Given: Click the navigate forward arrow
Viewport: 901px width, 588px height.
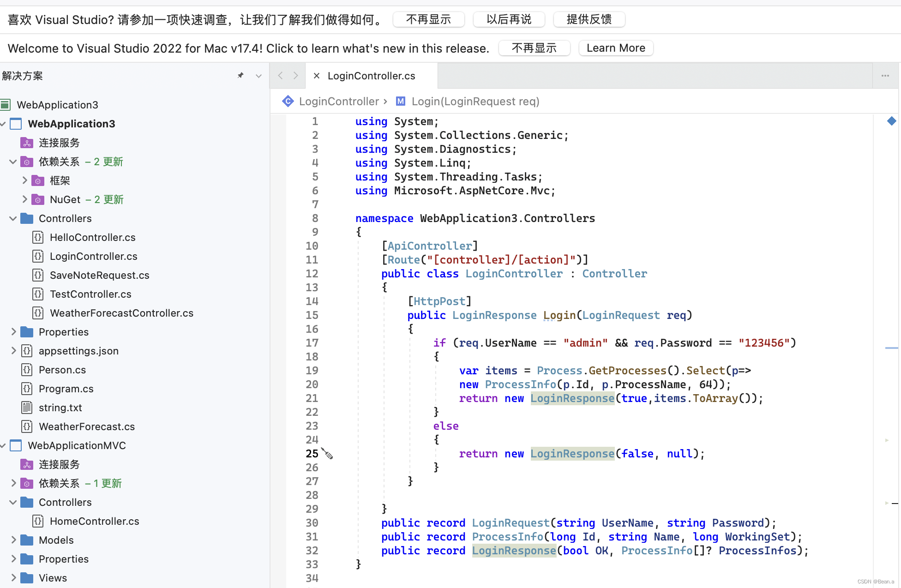Looking at the screenshot, I should click(x=296, y=76).
